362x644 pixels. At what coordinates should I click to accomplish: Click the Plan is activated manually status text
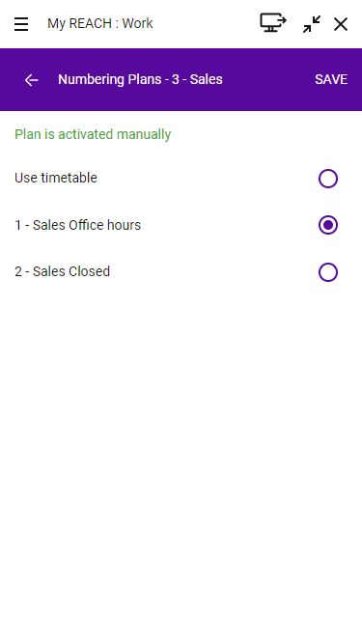point(93,134)
